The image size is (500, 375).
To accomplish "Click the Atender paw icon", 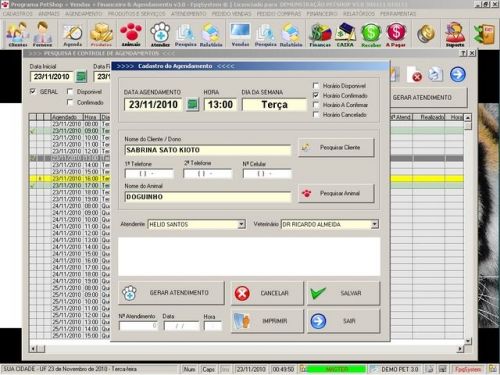I will pyautogui.click(x=160, y=34).
